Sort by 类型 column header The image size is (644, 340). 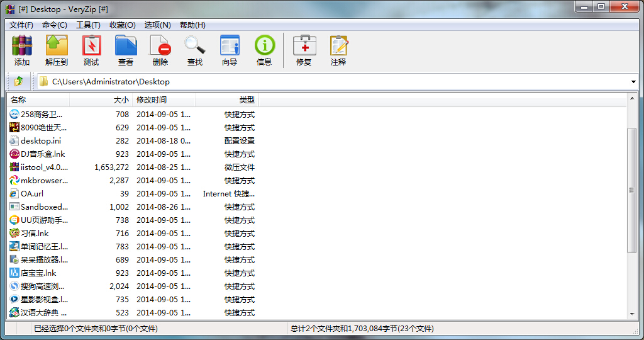pos(226,100)
